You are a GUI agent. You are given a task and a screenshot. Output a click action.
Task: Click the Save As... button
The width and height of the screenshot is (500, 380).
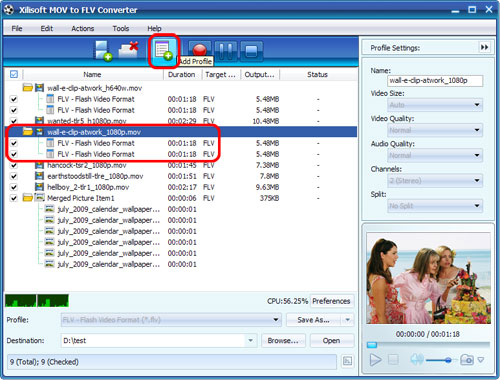313,320
